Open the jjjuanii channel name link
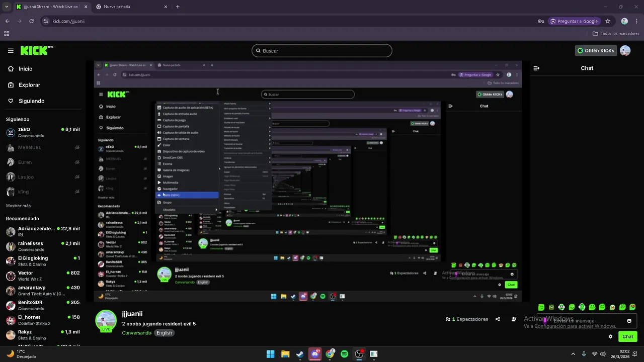Viewport: 644px width, 362px height. tap(132, 314)
